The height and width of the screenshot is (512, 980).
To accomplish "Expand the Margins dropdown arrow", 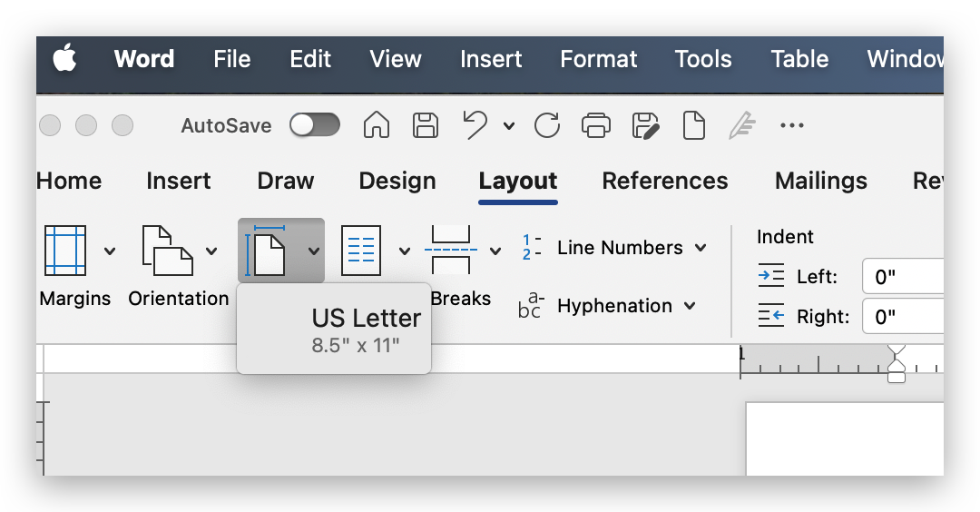I will tap(110, 251).
